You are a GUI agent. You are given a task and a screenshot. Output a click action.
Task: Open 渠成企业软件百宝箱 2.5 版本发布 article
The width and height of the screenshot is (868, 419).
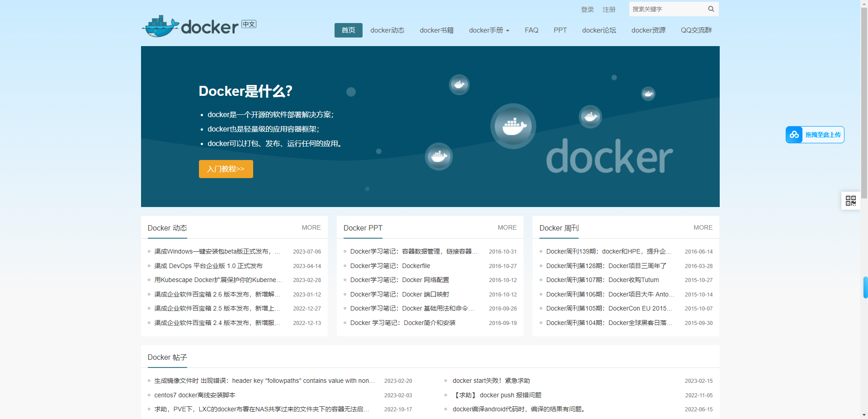point(217,308)
